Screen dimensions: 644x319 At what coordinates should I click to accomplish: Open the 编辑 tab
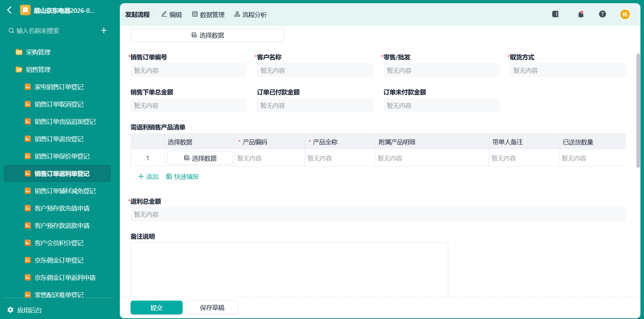(x=172, y=15)
